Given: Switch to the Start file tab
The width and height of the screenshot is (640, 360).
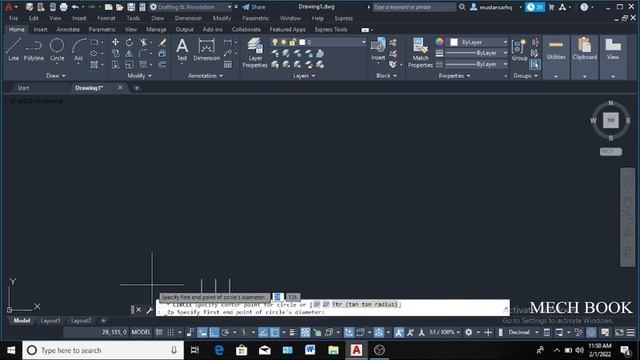Looking at the screenshot, I should click(23, 88).
